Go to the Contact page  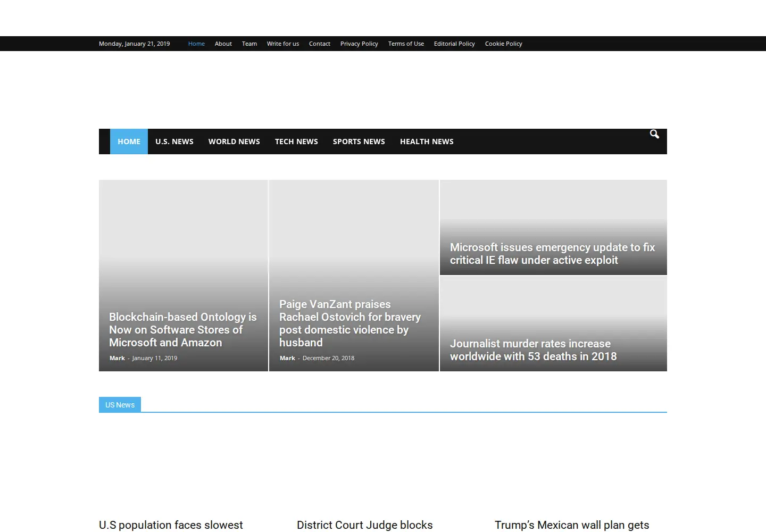320,44
